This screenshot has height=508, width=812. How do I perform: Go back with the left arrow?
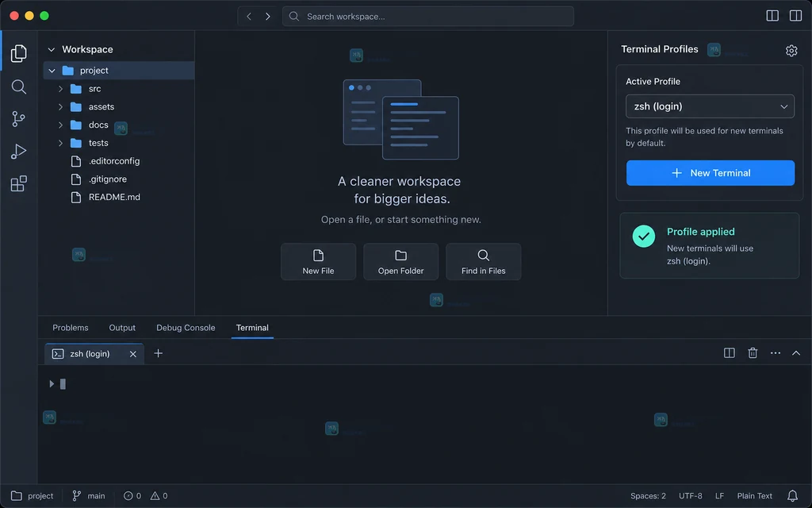coord(249,16)
